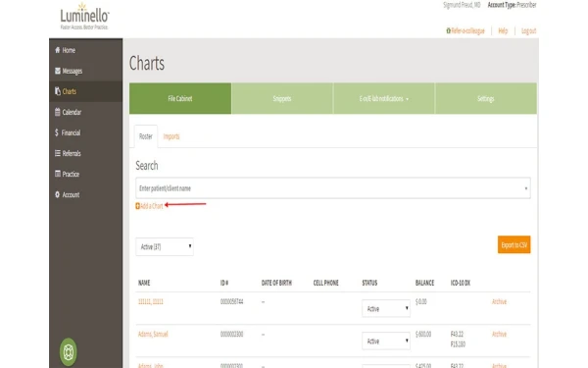Viewport: 588px width, 368px height.
Task: Switch to the Snippets tab
Action: (x=282, y=99)
